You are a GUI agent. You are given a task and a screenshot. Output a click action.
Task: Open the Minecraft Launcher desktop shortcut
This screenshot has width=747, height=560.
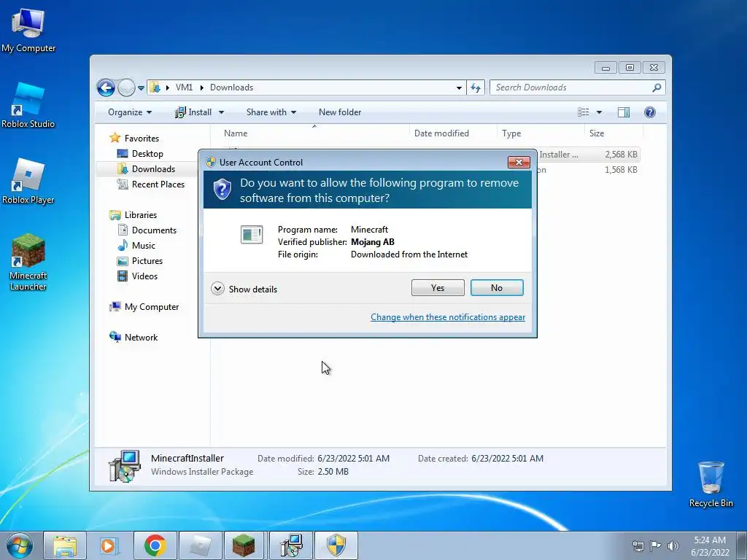click(28, 262)
